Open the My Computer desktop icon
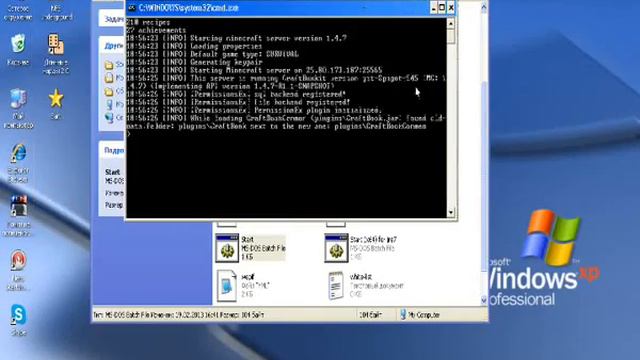Viewport: 640px width, 360px height. 18,100
